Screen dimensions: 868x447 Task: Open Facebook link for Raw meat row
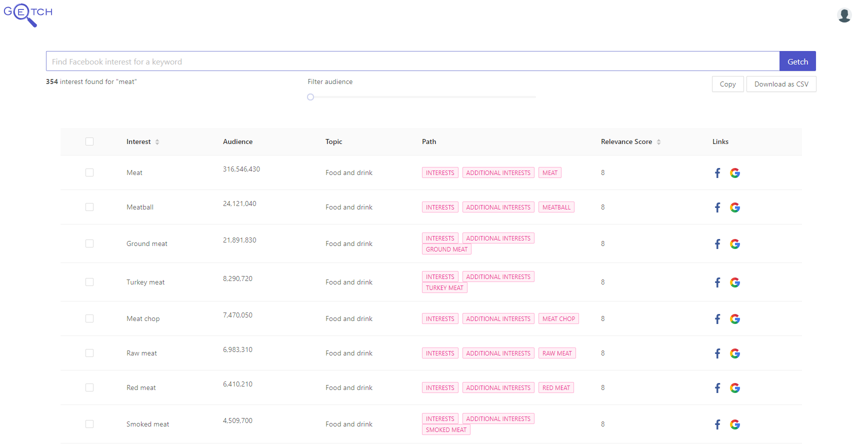tap(717, 353)
